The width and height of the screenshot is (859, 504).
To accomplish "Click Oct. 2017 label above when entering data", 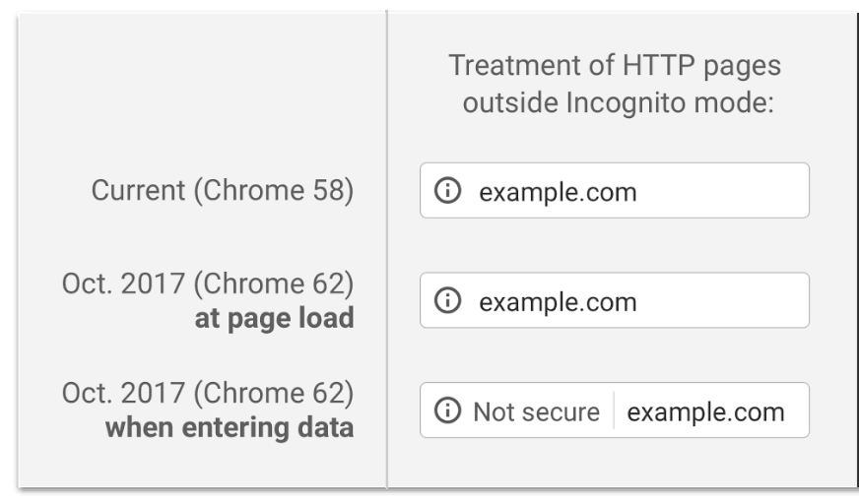I will 208,393.
